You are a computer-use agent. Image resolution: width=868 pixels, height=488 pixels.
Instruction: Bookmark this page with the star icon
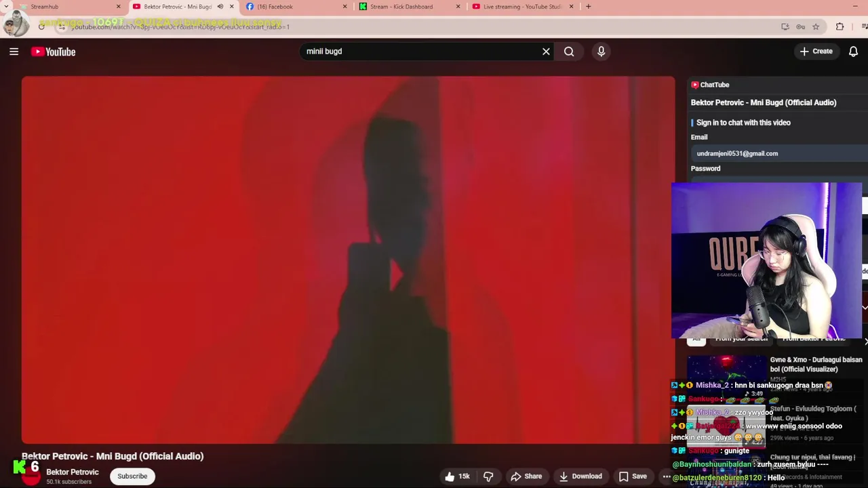point(816,26)
